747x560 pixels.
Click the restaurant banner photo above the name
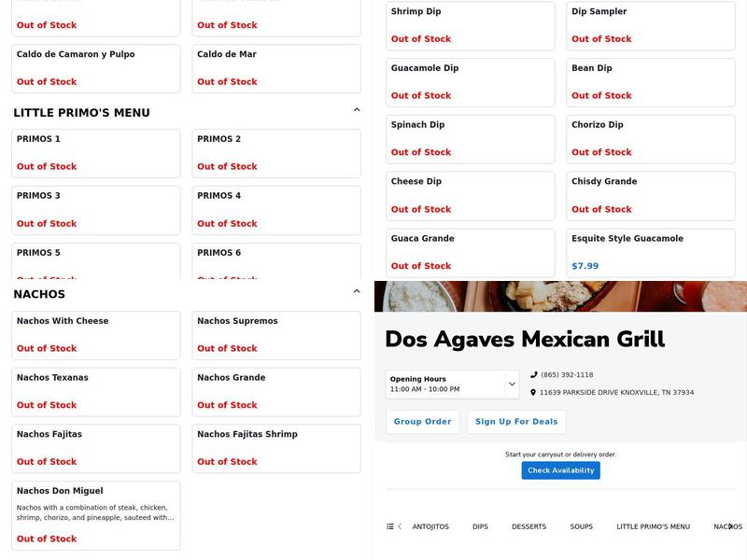[560, 299]
